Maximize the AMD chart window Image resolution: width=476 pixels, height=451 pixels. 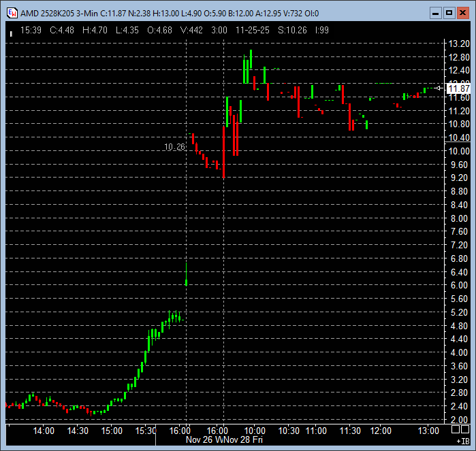[449, 12]
